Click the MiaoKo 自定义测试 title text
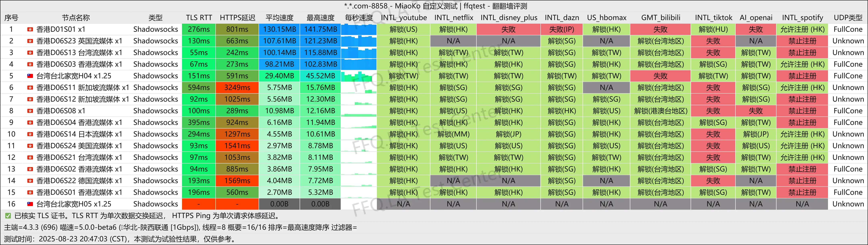The width and height of the screenshot is (868, 245). click(426, 6)
